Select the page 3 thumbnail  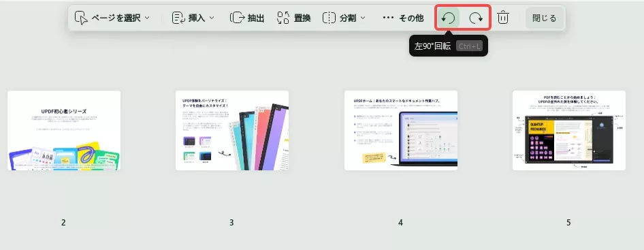pyautogui.click(x=232, y=130)
